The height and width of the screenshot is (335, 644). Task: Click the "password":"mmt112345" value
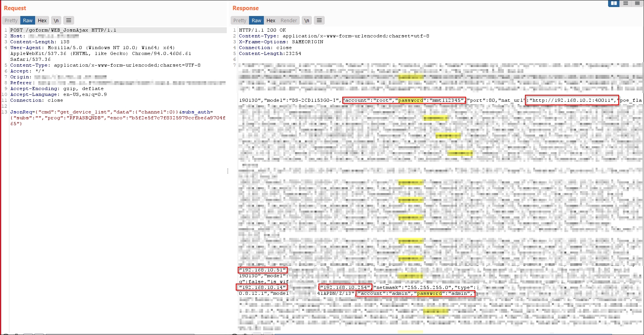pos(430,100)
